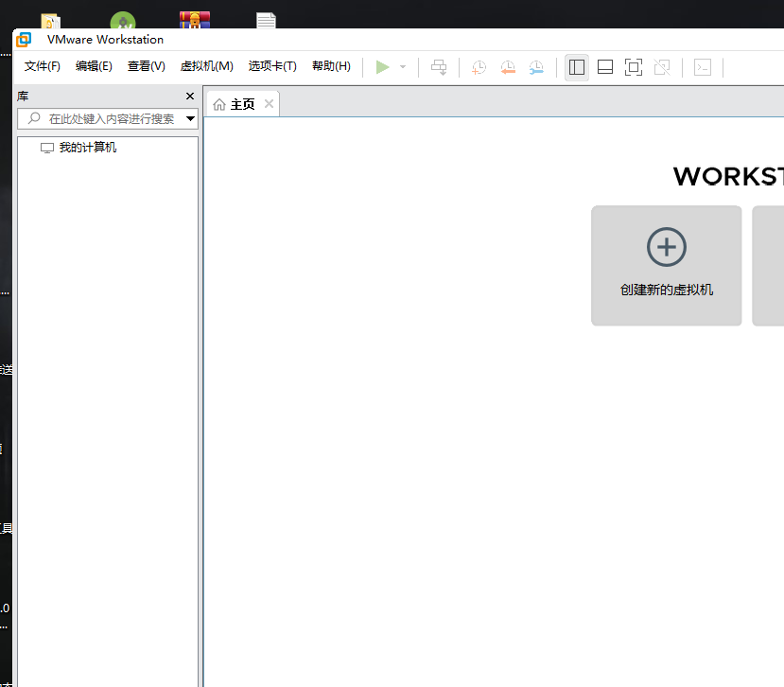Viewport: 784px width, 687px height.
Task: Click the green power on play button
Action: coord(382,67)
